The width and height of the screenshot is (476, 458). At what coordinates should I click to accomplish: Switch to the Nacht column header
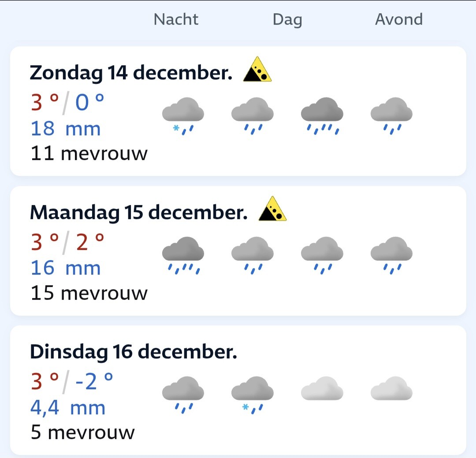[x=176, y=19]
